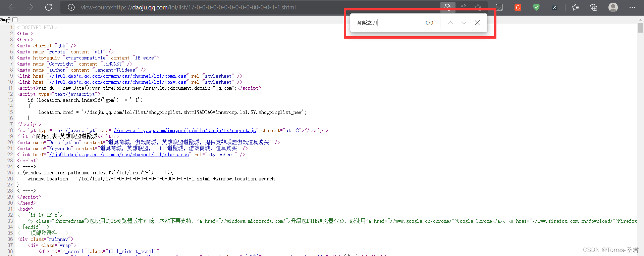This screenshot has height=256, width=644.
Task: Open the boxy.css stylesheet link
Action: (118, 82)
